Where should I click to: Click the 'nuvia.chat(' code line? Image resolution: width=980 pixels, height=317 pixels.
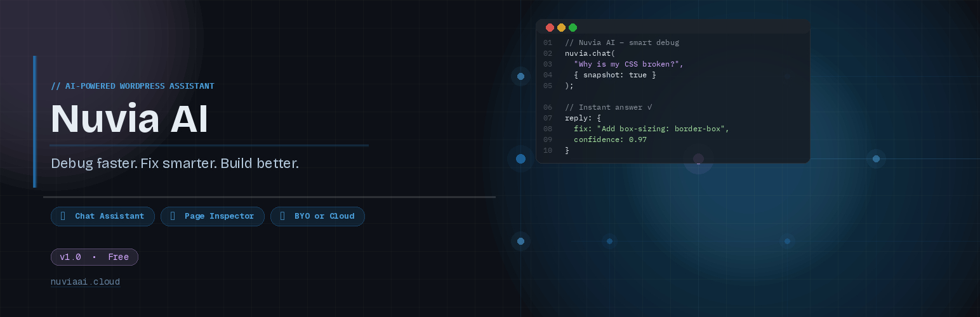click(x=590, y=53)
